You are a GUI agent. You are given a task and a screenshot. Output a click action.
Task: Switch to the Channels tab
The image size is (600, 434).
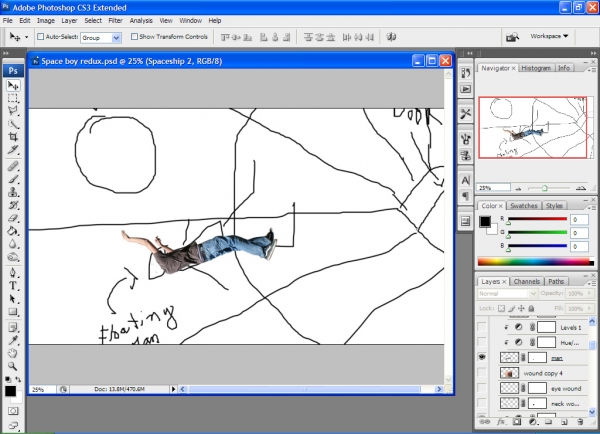[x=527, y=282]
